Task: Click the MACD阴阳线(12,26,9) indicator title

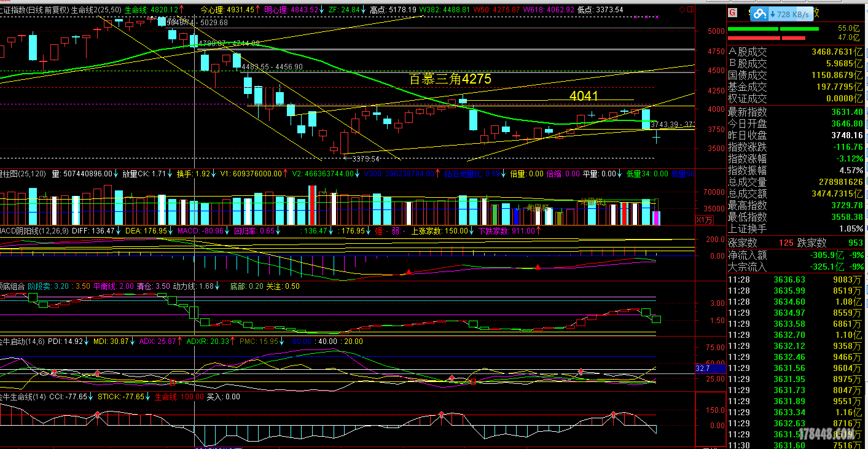Action: tap(33, 230)
